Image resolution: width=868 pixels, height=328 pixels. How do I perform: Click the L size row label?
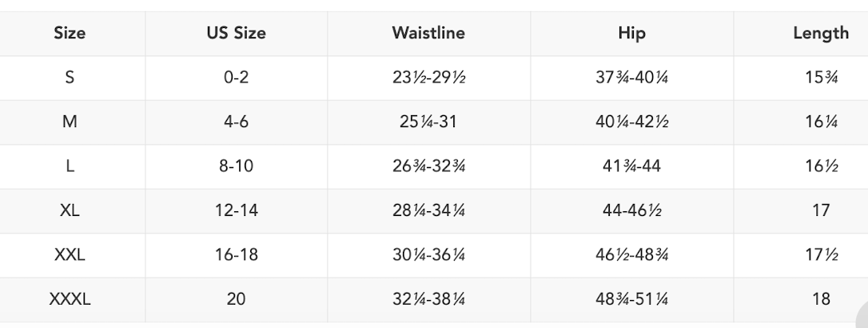70,167
